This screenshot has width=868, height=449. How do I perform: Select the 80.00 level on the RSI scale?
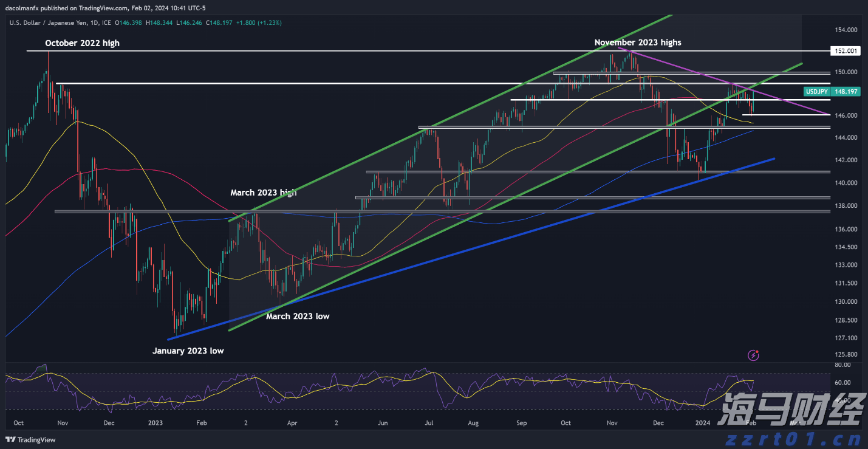[x=842, y=365]
